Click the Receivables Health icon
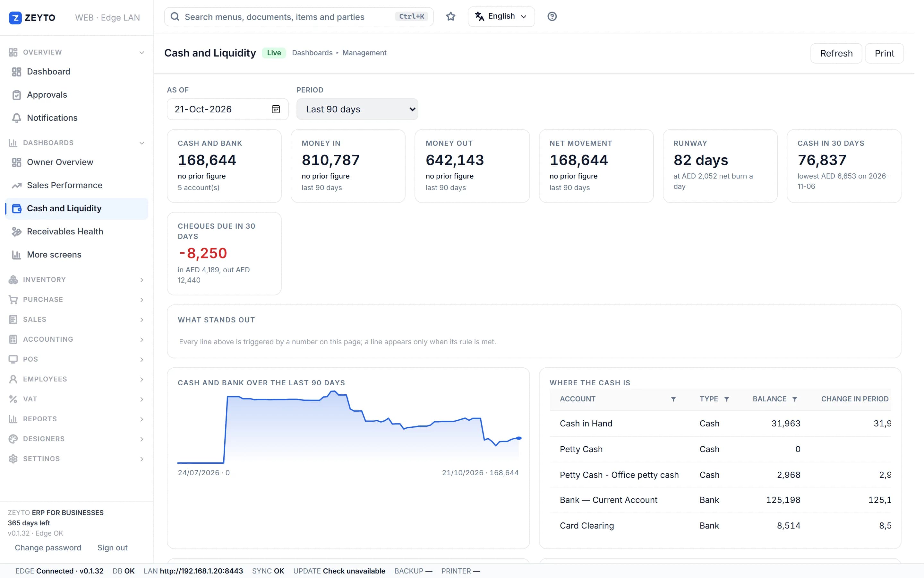Image resolution: width=924 pixels, height=578 pixels. click(16, 232)
